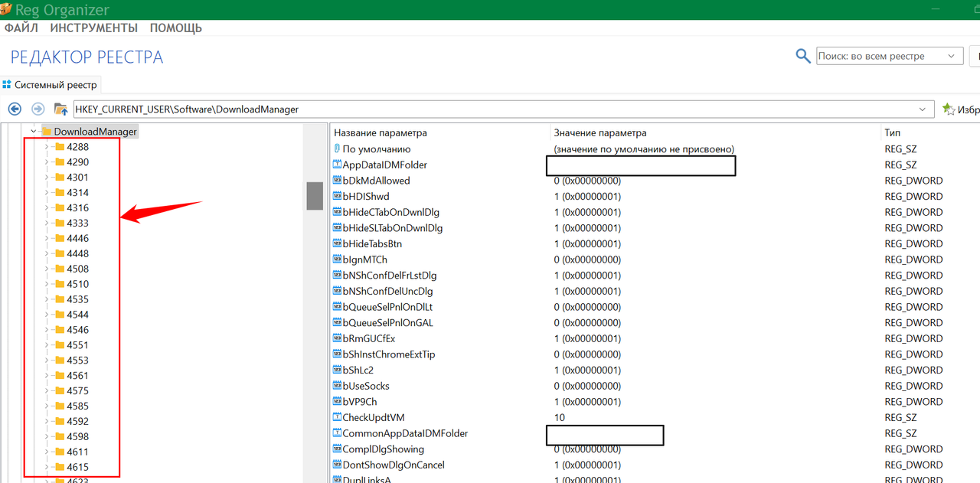Open the ПОМОЩЬ menu
The image size is (980, 483).
[x=176, y=28]
